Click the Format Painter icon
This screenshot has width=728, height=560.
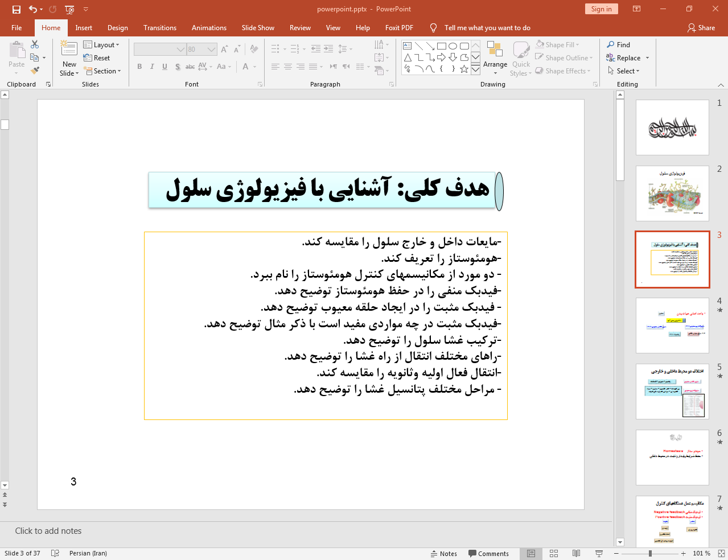pos(35,71)
